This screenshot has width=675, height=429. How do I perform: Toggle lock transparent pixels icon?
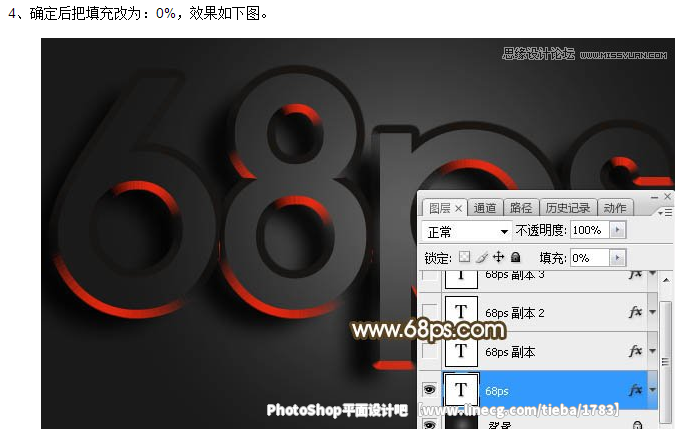[464, 257]
